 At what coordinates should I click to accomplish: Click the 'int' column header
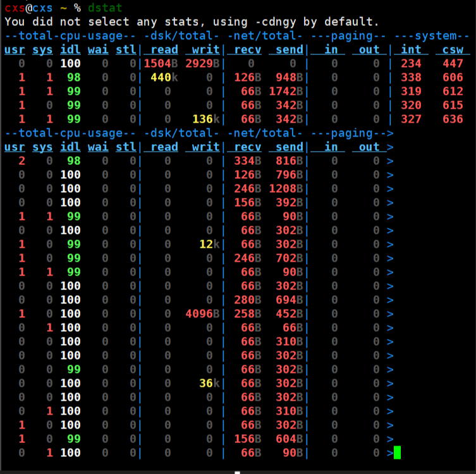(x=411, y=49)
